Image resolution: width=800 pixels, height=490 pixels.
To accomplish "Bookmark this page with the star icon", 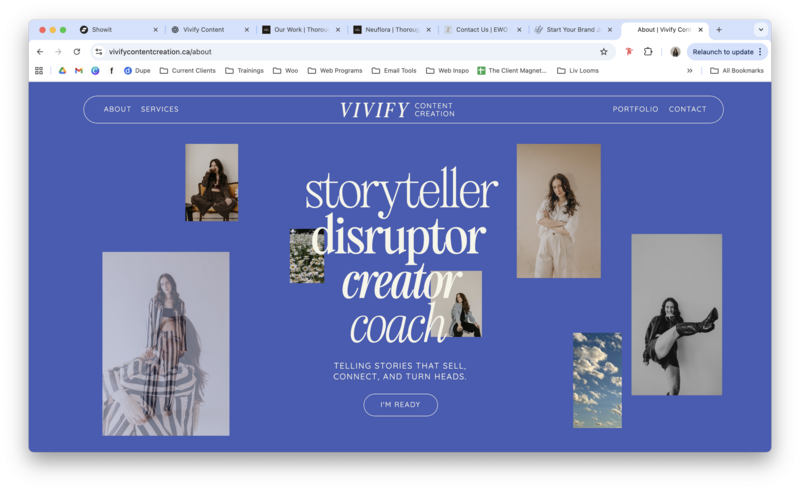I will tap(604, 52).
